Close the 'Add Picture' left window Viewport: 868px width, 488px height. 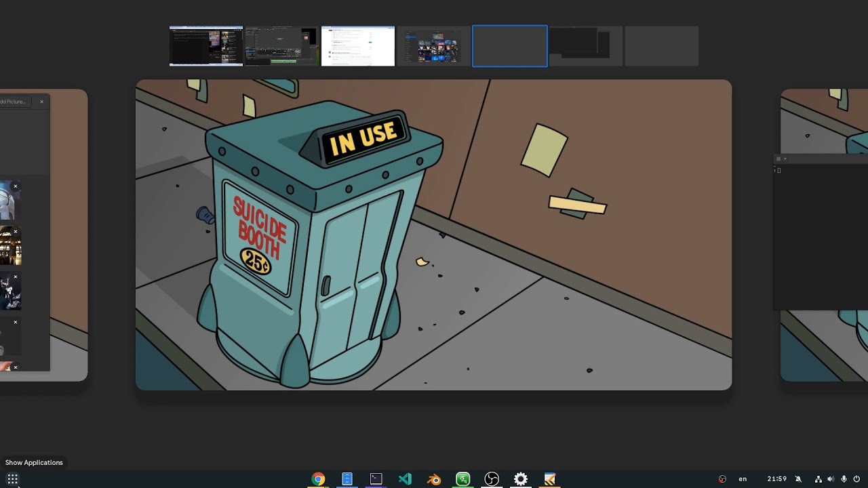tap(41, 102)
